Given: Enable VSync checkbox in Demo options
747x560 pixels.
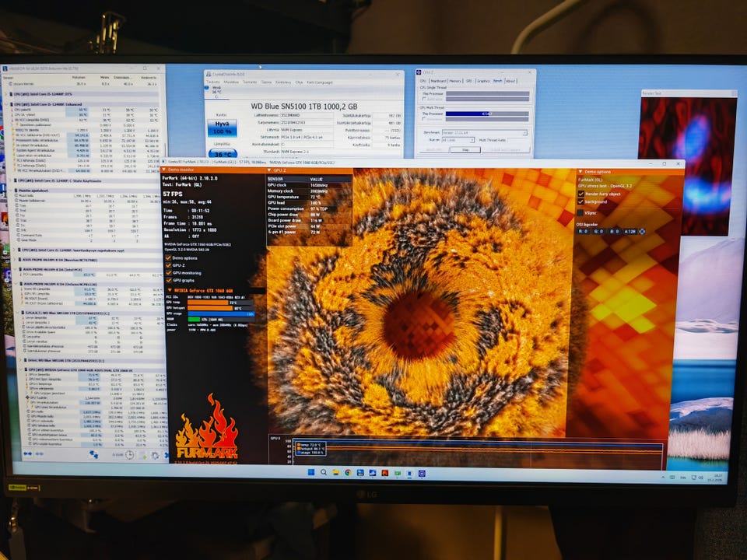Looking at the screenshot, I should click(580, 213).
